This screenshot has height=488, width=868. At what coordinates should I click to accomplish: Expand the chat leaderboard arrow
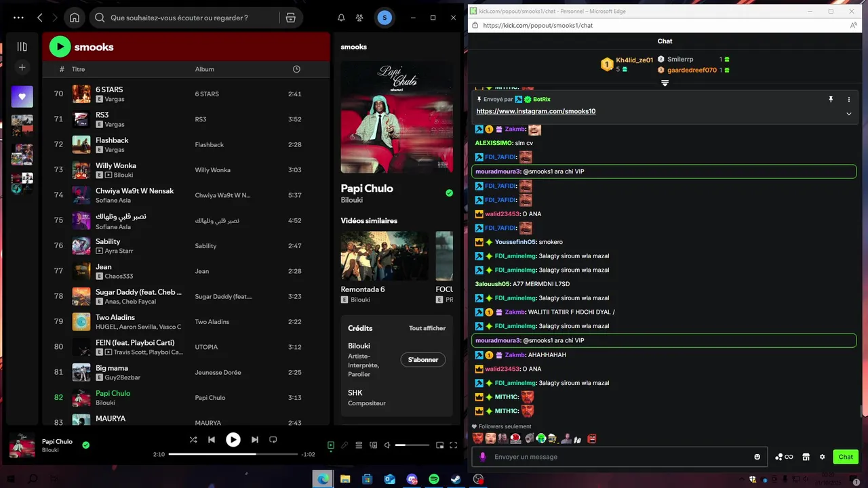pyautogui.click(x=665, y=83)
